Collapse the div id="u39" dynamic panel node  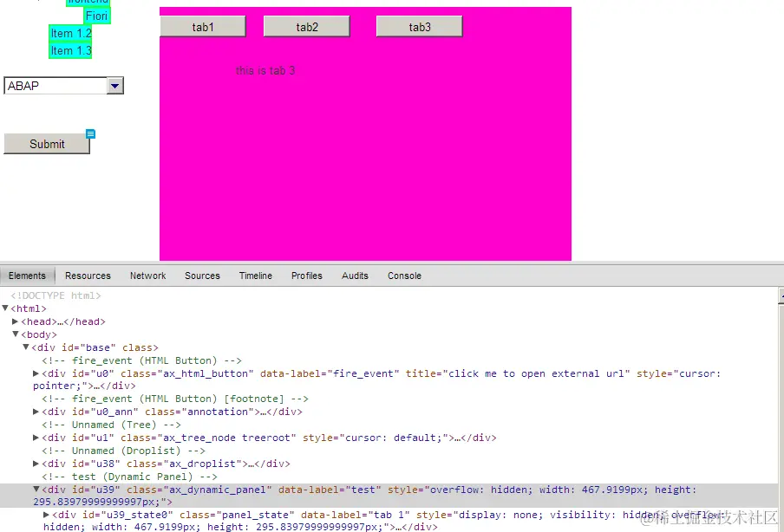pos(36,489)
